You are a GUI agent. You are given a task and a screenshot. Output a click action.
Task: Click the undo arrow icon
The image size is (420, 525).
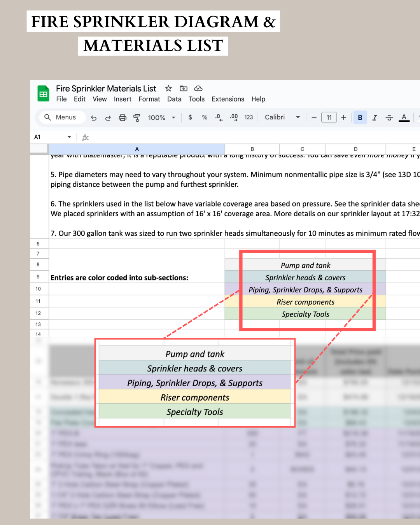pos(94,118)
